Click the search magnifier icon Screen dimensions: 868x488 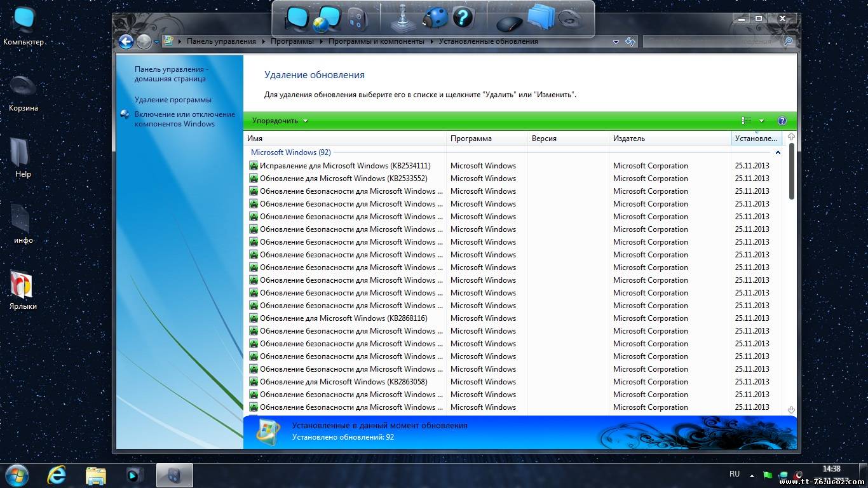(x=789, y=42)
